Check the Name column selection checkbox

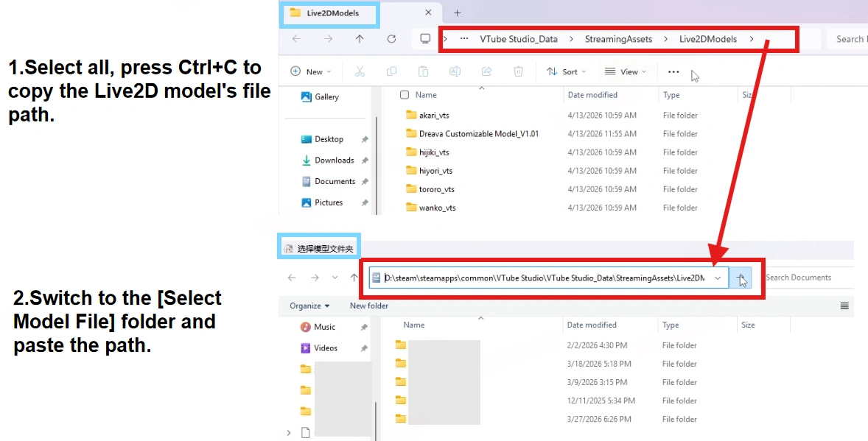(x=405, y=94)
